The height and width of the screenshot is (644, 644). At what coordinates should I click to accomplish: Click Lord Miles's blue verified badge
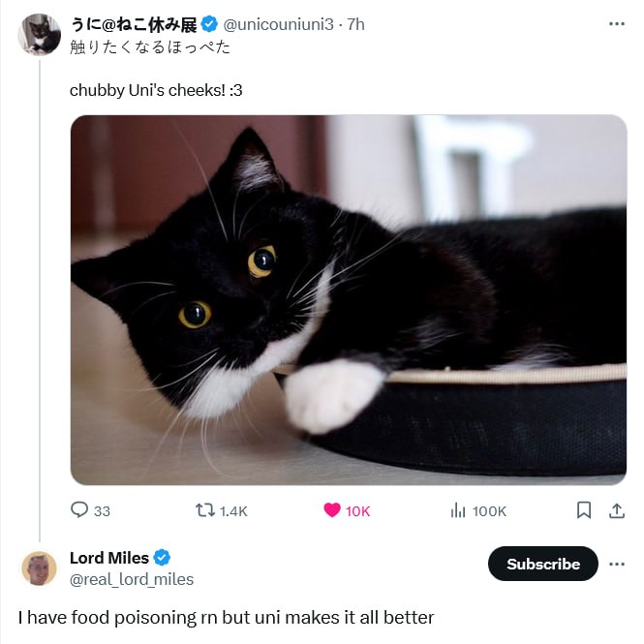click(x=162, y=558)
